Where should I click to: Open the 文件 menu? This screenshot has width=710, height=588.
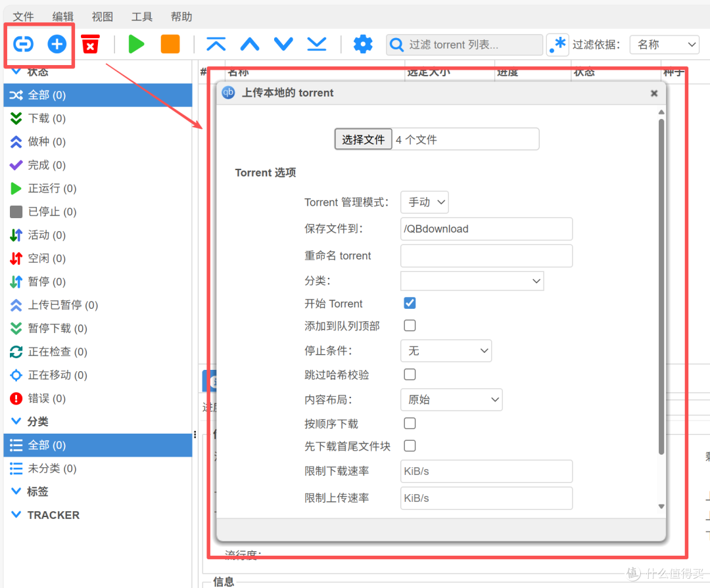[x=23, y=16]
